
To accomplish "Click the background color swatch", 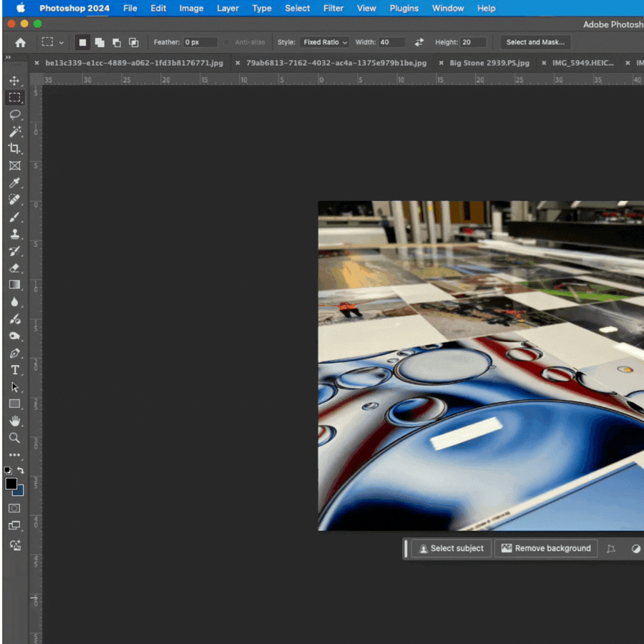I will point(20,492).
